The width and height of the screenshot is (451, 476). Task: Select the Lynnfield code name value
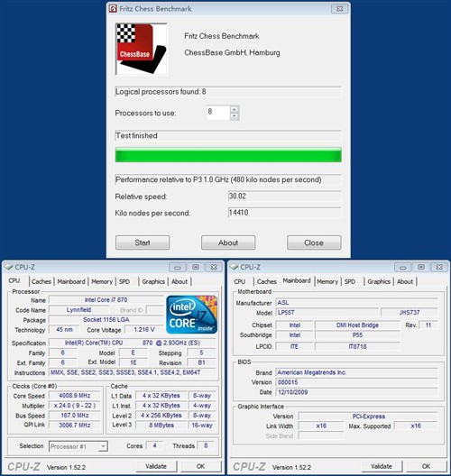click(x=78, y=309)
